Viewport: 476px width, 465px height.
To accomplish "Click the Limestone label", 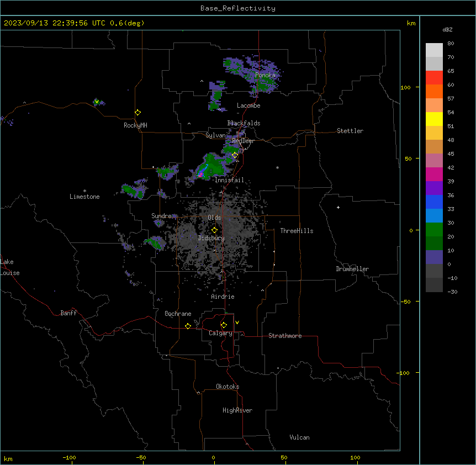I will click(84, 197).
